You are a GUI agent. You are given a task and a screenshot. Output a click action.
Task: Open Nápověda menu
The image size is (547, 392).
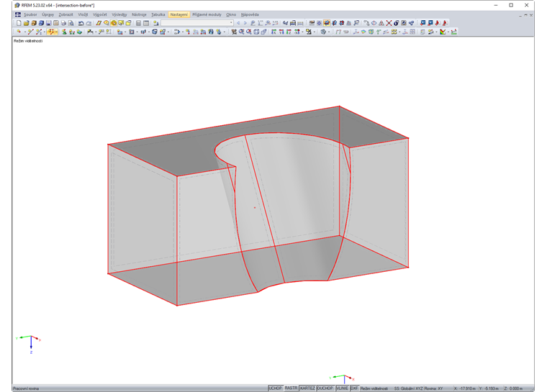(250, 14)
